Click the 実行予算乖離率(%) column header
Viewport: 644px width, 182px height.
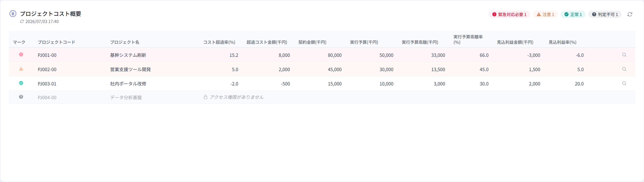pos(468,40)
